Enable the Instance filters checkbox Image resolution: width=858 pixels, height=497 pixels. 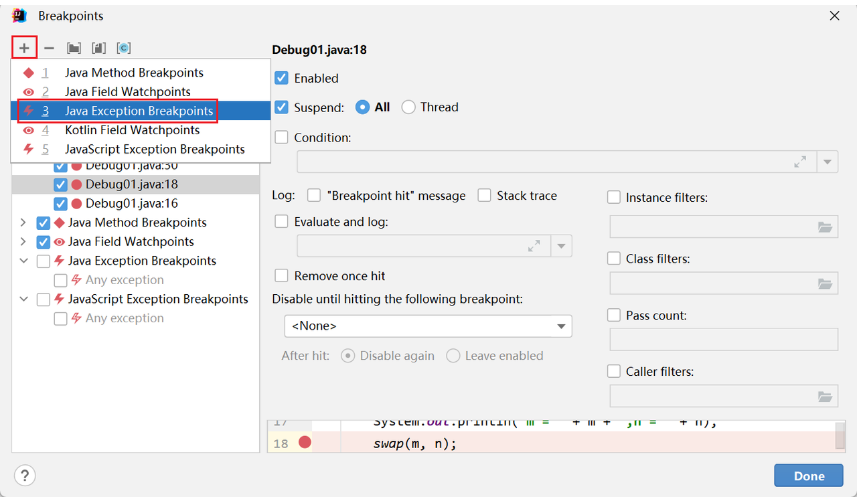(x=614, y=198)
